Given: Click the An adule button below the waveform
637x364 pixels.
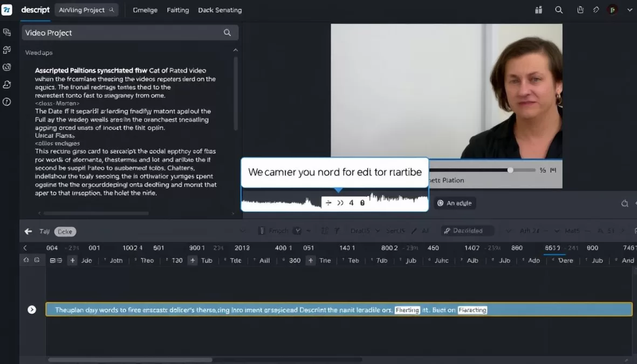Looking at the screenshot, I should [455, 203].
